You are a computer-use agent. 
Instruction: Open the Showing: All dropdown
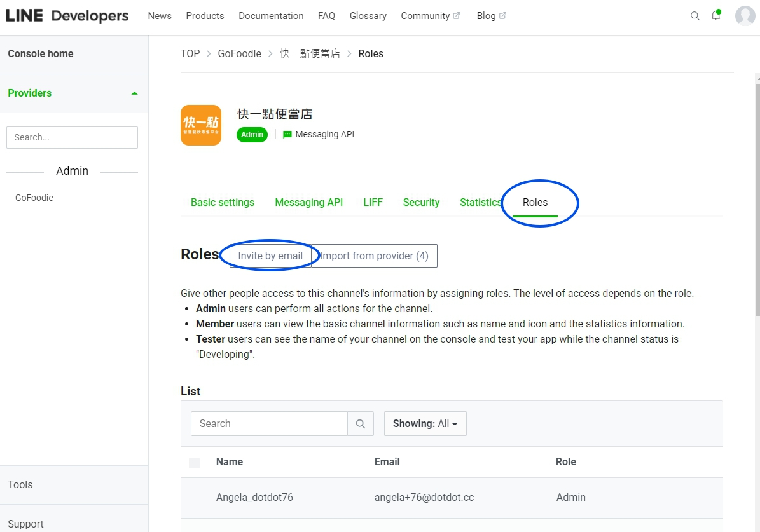coord(425,423)
